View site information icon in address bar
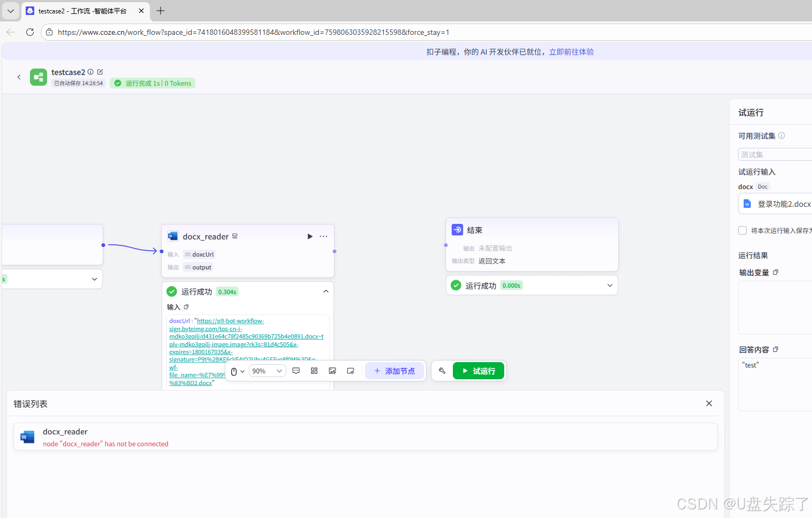812x518 pixels. pos(49,32)
